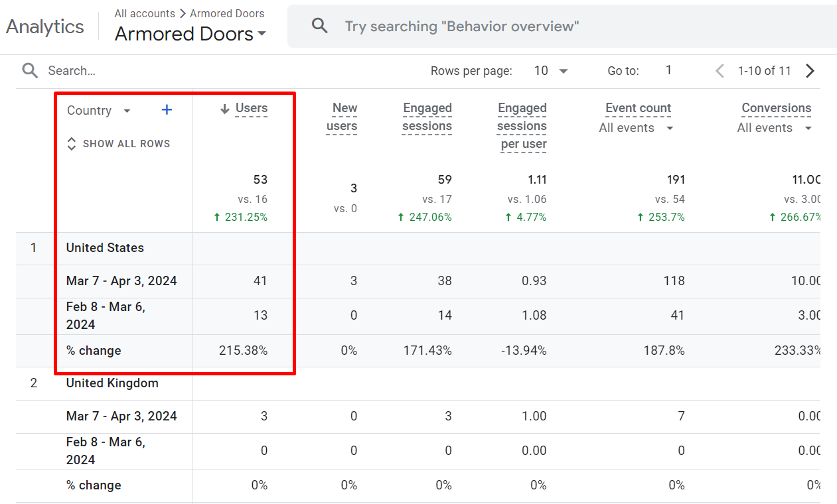
Task: Click the disabled previous-page arrow
Action: tap(719, 70)
